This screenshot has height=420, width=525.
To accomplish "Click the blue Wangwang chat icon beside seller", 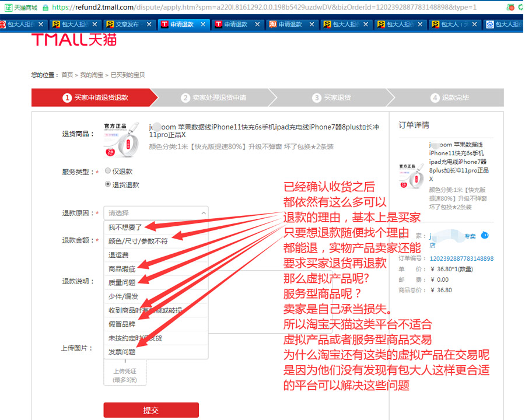I will click(485, 236).
